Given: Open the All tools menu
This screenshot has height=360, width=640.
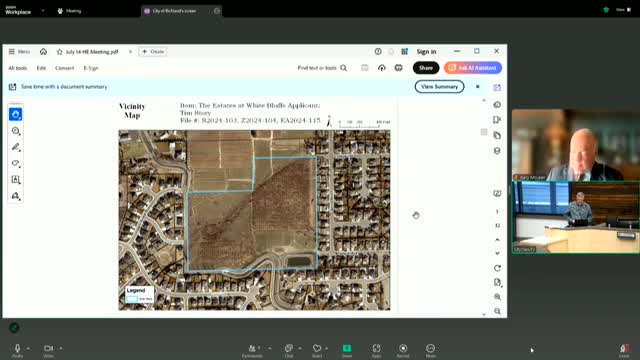Looking at the screenshot, I should coord(18,68).
